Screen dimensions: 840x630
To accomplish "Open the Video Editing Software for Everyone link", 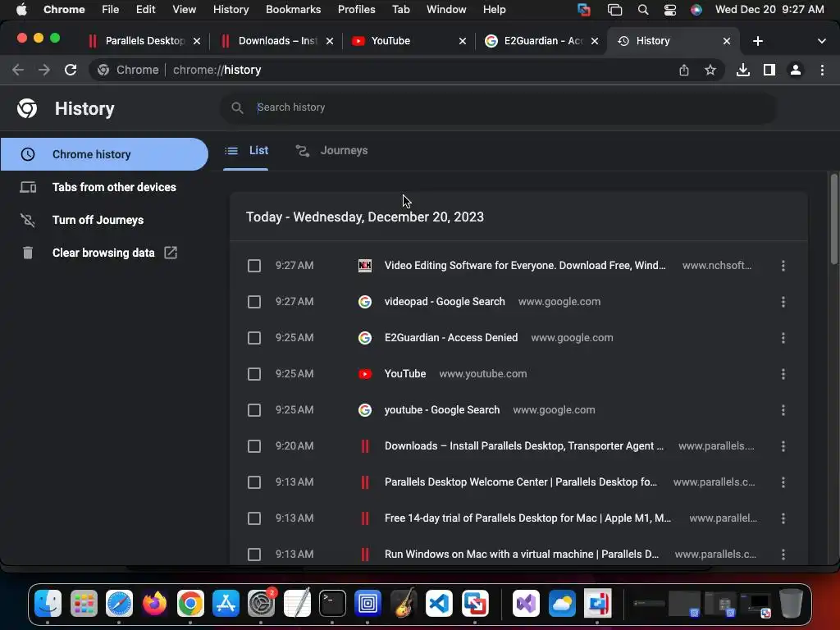I will click(x=525, y=266).
